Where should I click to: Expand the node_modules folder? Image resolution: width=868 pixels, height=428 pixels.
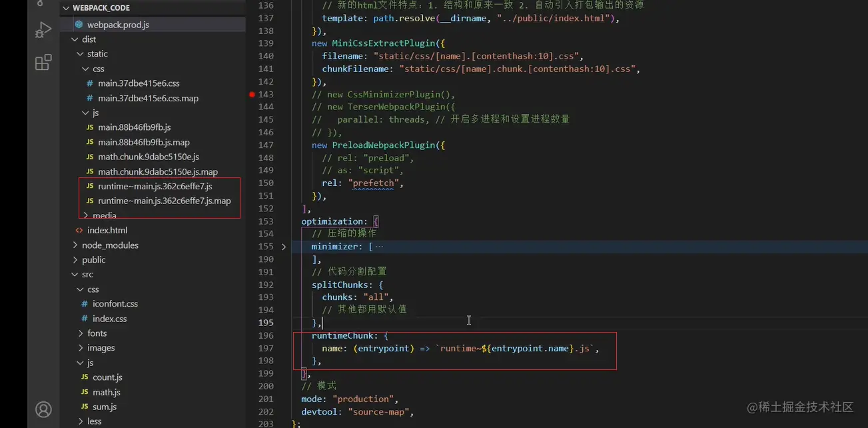coord(75,245)
